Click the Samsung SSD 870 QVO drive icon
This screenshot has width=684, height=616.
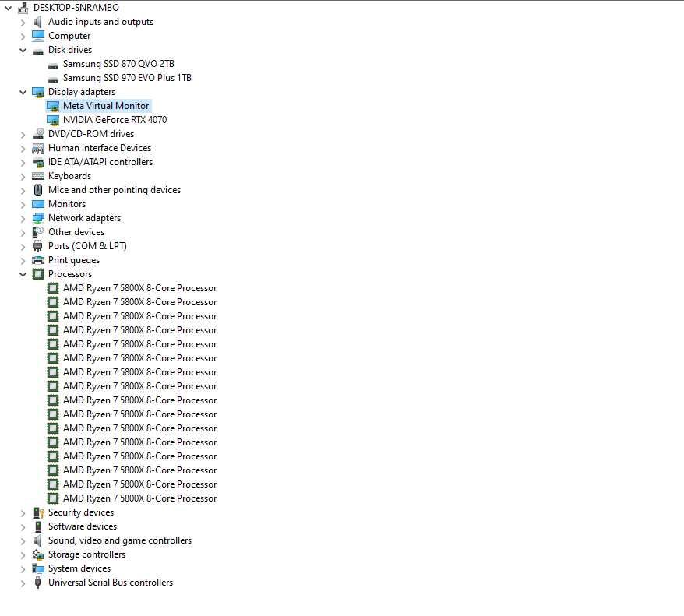53,66
